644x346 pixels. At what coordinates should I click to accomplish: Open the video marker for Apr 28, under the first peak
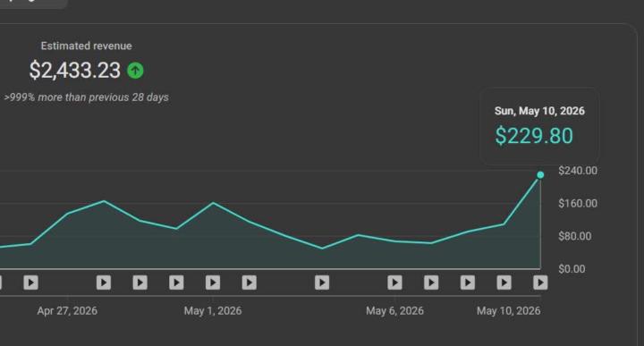(x=104, y=283)
